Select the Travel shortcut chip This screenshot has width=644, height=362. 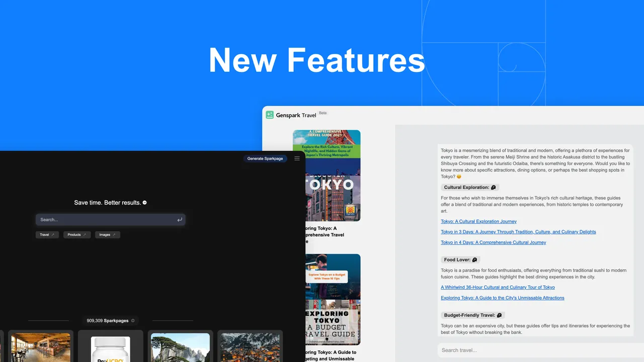pyautogui.click(x=47, y=235)
